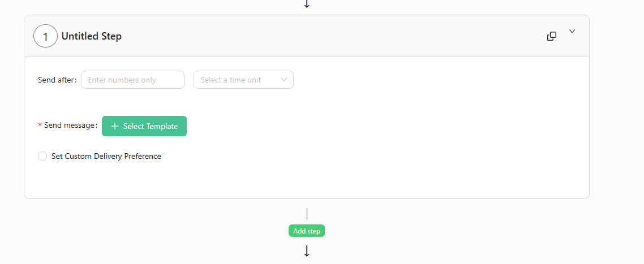644x264 pixels.
Task: Enable the Set Custom Delivery Preference checkbox
Action: 42,156
